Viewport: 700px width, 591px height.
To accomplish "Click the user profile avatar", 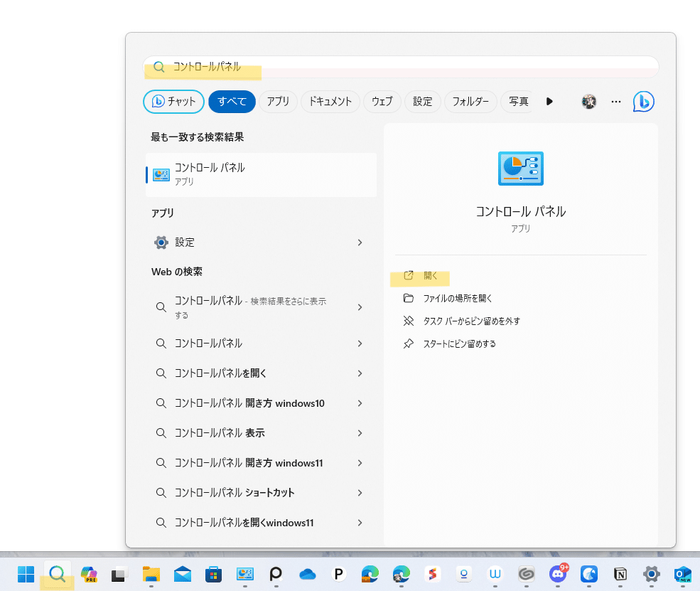I will tap(589, 102).
